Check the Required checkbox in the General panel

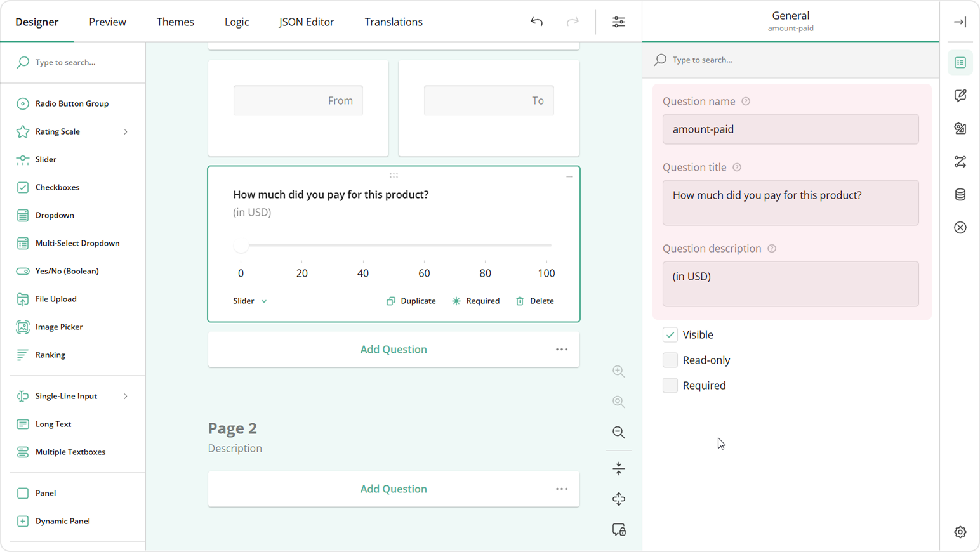pos(670,385)
